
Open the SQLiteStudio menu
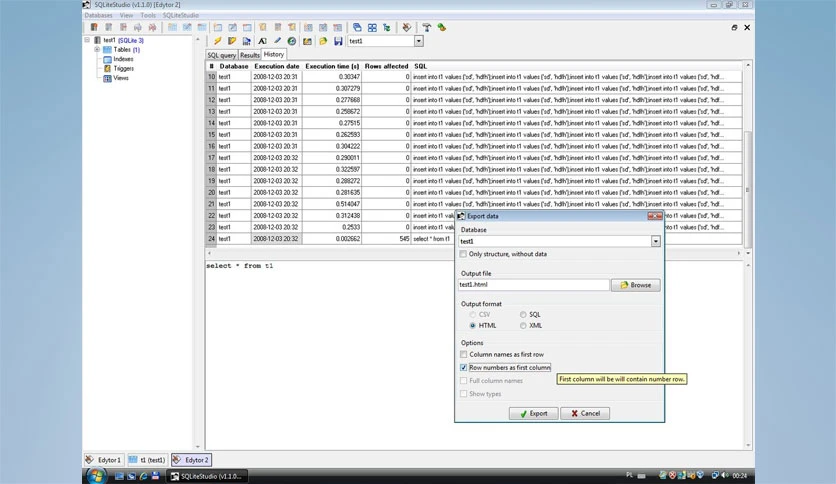180,15
